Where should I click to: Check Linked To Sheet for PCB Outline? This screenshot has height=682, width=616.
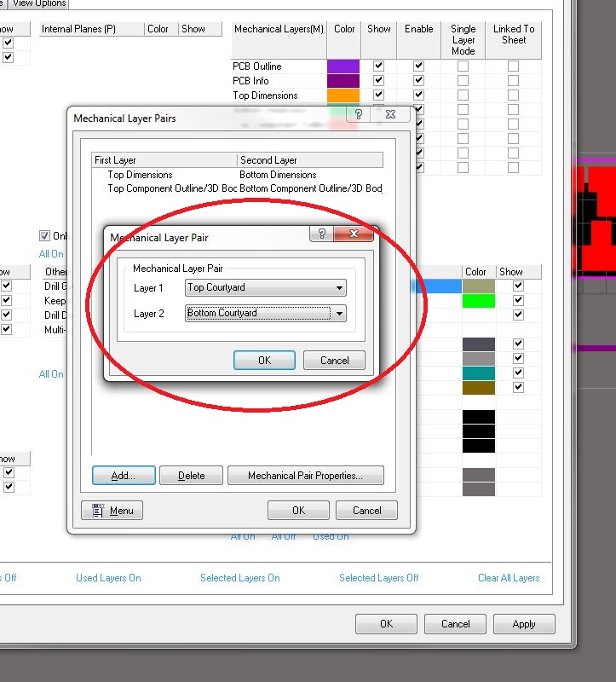pyautogui.click(x=513, y=66)
